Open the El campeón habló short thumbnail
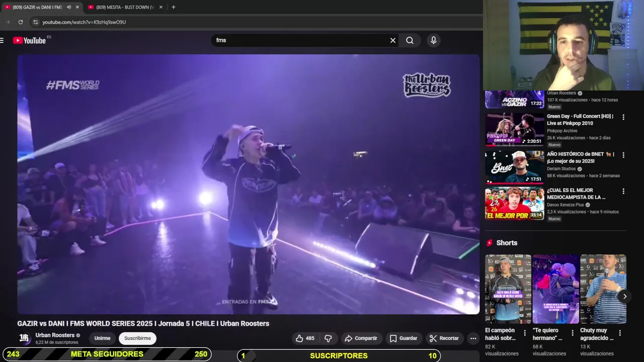 (508, 289)
